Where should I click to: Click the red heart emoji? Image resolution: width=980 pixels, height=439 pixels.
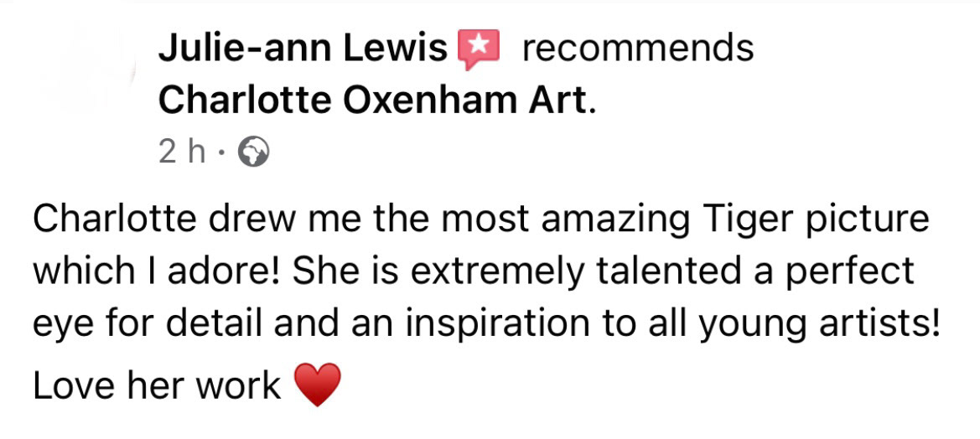click(x=318, y=385)
